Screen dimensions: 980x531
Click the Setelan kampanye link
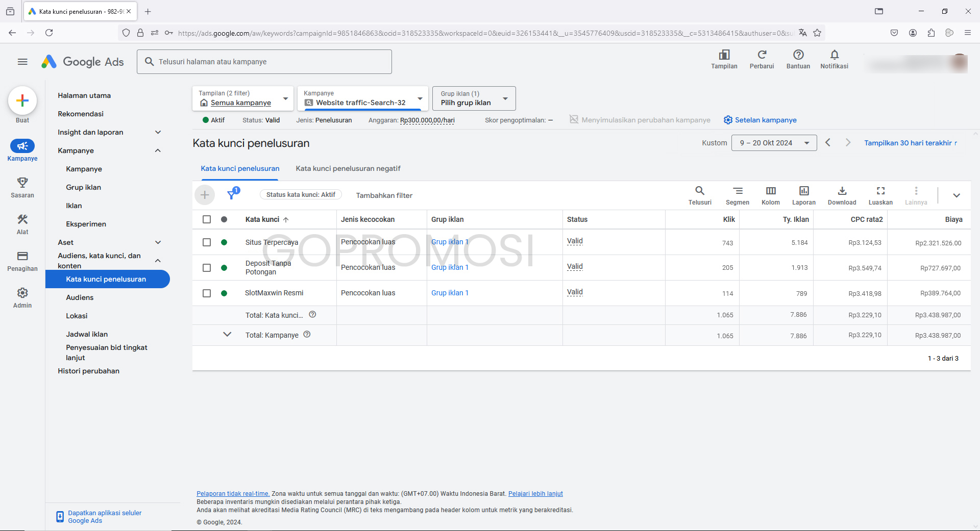tap(765, 120)
